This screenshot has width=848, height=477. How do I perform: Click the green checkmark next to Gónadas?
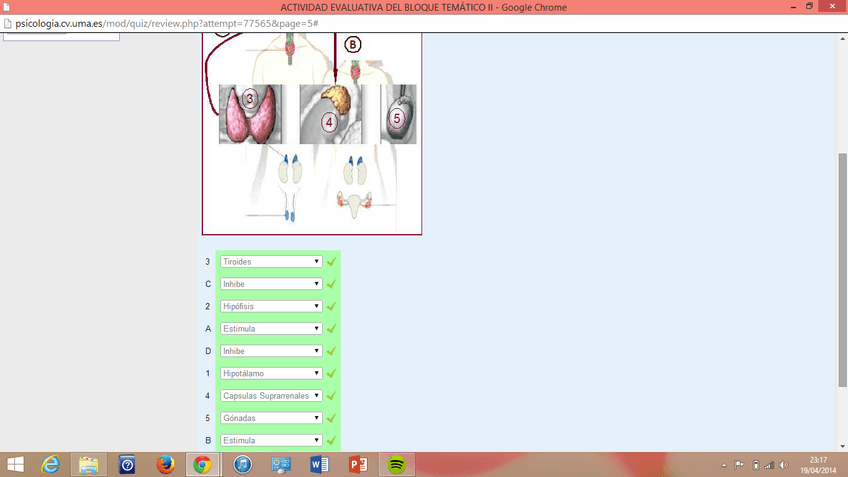(332, 418)
